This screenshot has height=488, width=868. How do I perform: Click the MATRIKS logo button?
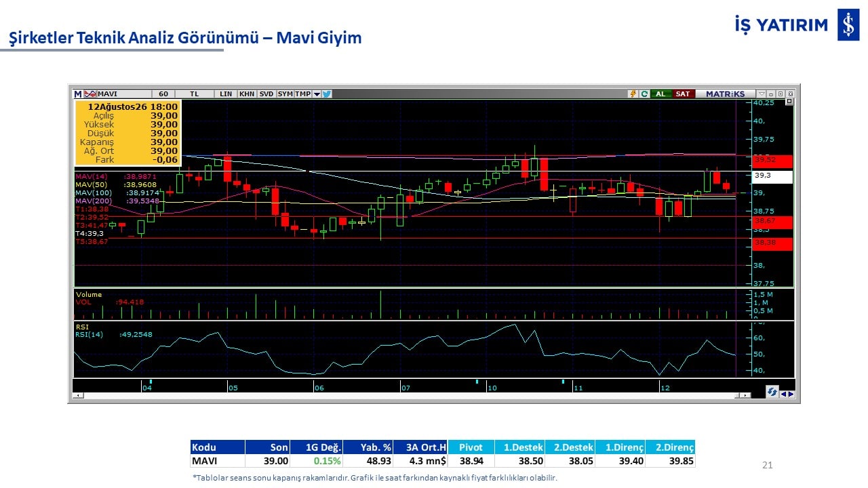pyautogui.click(x=725, y=94)
